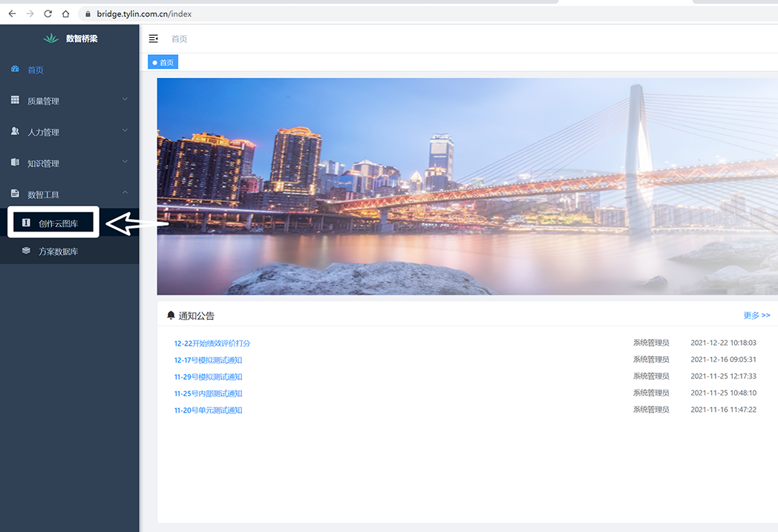Collapse 数智工具 with its up chevron
Viewport: 778px width, 532px height.
(x=125, y=192)
